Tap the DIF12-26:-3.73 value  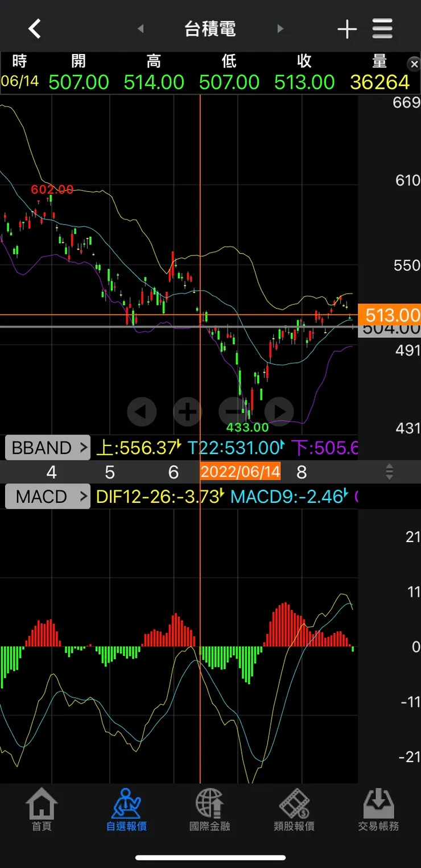(159, 497)
